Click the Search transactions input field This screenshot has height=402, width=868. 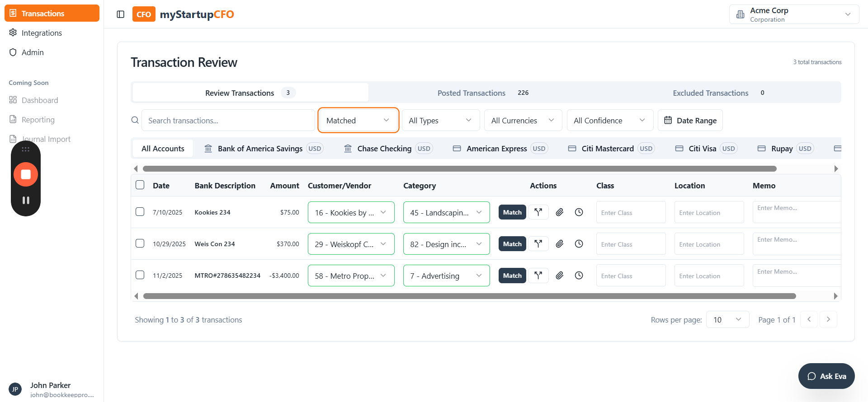228,120
